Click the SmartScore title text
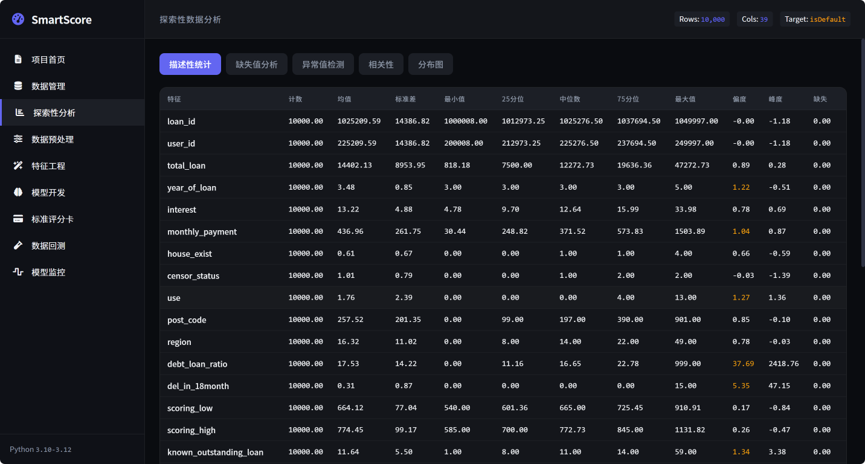865x464 pixels. point(61,20)
